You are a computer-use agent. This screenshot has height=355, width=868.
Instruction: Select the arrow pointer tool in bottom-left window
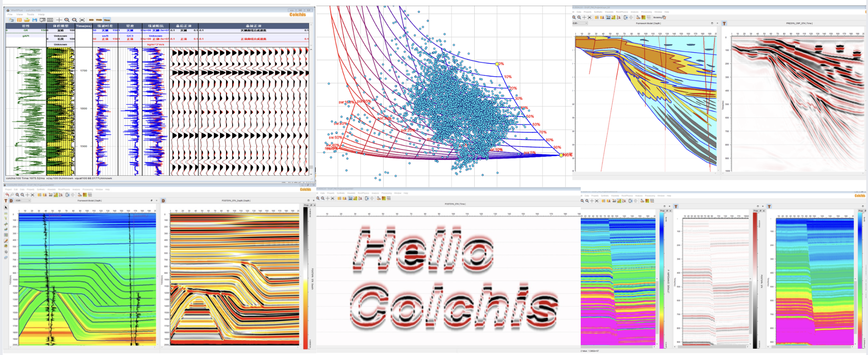(x=6, y=207)
